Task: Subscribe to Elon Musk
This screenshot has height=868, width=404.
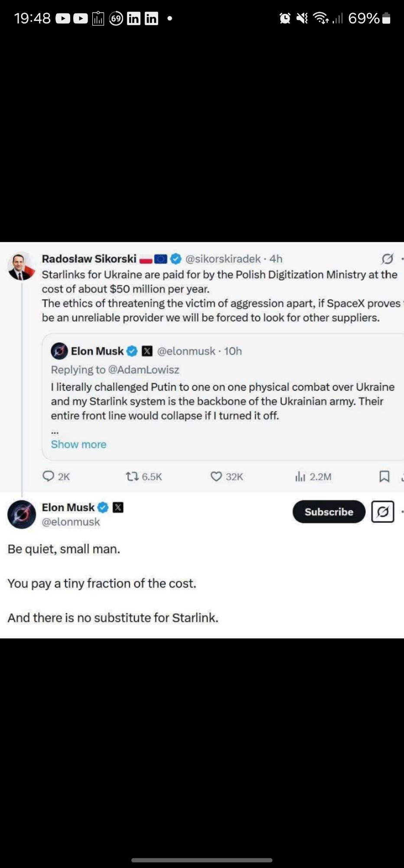Action: (329, 512)
